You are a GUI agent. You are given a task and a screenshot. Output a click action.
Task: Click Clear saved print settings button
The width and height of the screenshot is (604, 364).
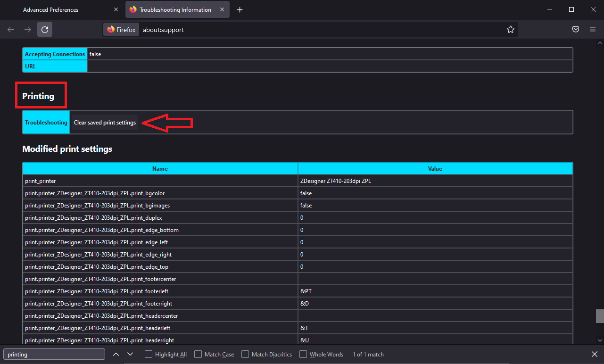click(x=105, y=123)
